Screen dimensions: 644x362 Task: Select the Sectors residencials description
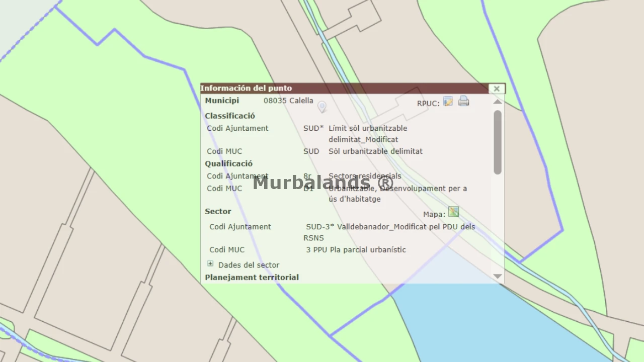tap(365, 176)
